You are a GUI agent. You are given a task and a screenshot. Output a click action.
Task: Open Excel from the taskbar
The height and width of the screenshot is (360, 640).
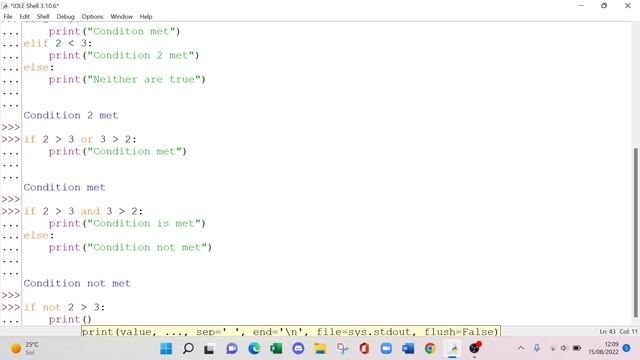point(276,349)
